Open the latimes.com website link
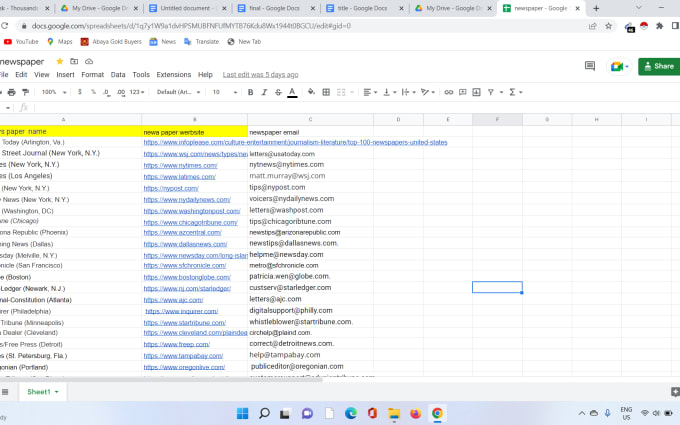Viewport: 680px width, 425px height. tap(180, 177)
